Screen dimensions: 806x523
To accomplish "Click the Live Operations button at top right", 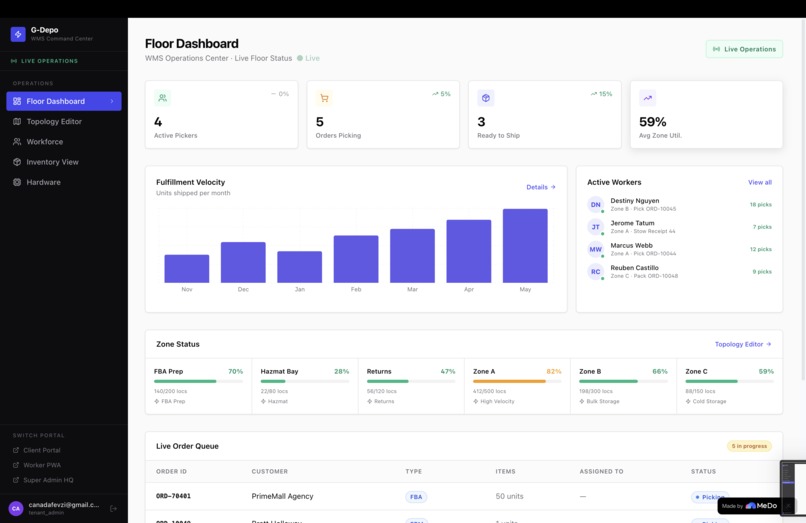I will tap(744, 49).
